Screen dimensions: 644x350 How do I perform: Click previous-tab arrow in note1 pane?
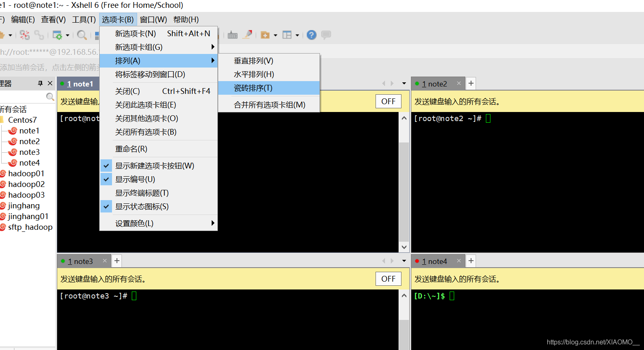[x=384, y=83]
